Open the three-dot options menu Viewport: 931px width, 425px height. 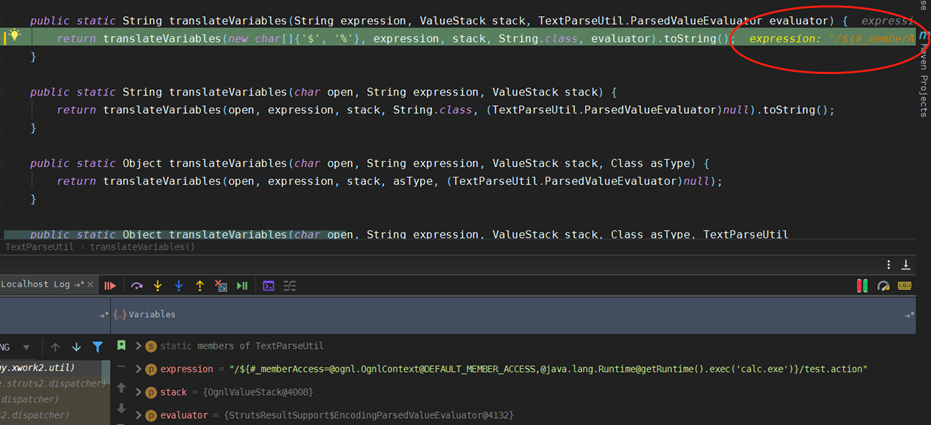tap(888, 264)
